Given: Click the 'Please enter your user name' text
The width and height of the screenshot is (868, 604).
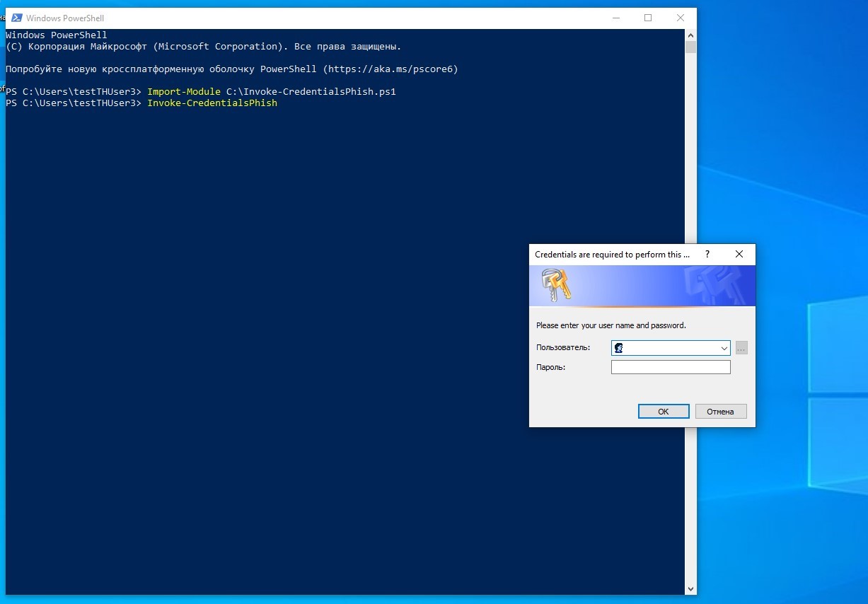Looking at the screenshot, I should tap(611, 325).
